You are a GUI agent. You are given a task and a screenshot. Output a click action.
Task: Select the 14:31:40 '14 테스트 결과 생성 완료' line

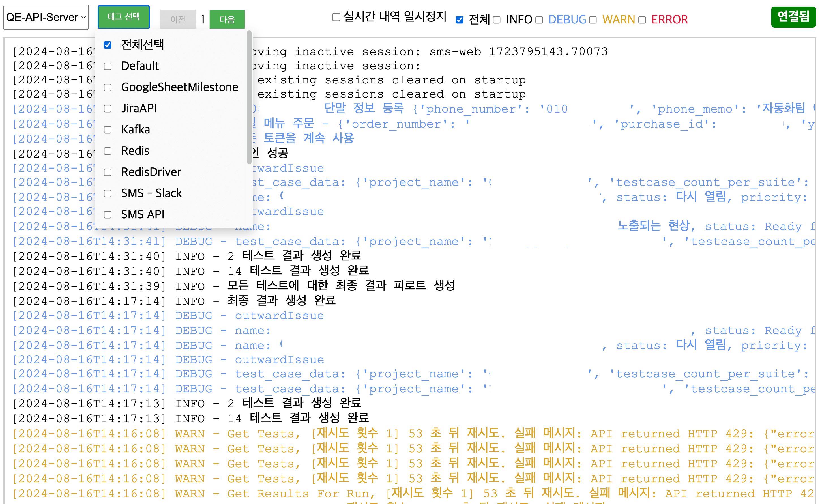pyautogui.click(x=190, y=271)
